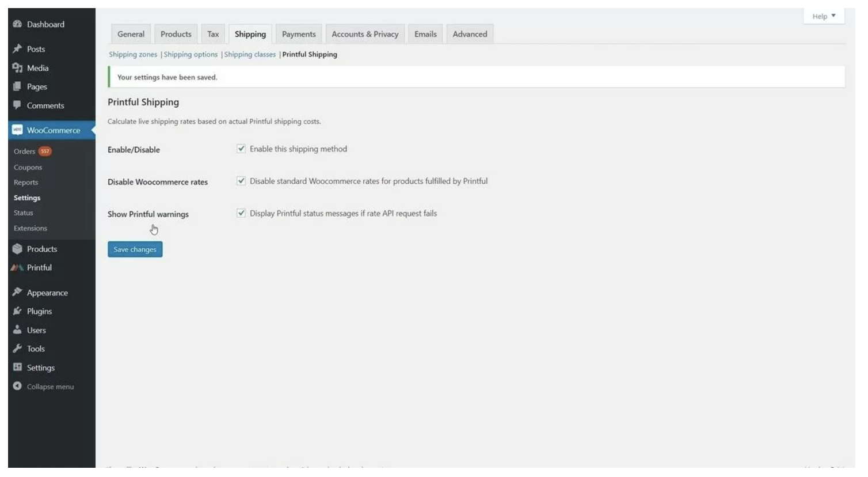Click the 'Enable/Disable' setting label

[x=134, y=150]
